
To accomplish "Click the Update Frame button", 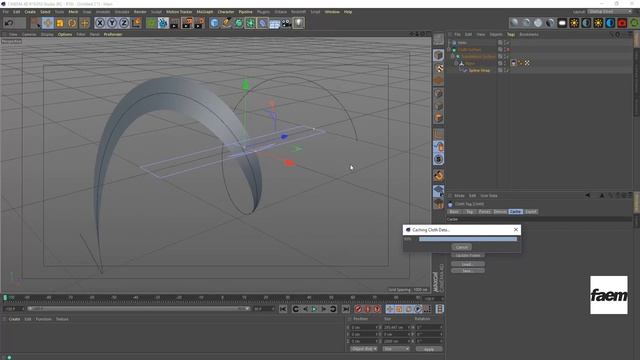I will click(x=468, y=256).
